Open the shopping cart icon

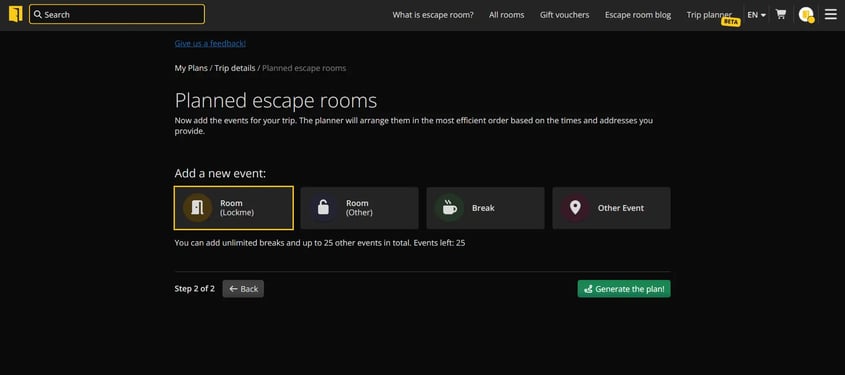[x=780, y=15]
